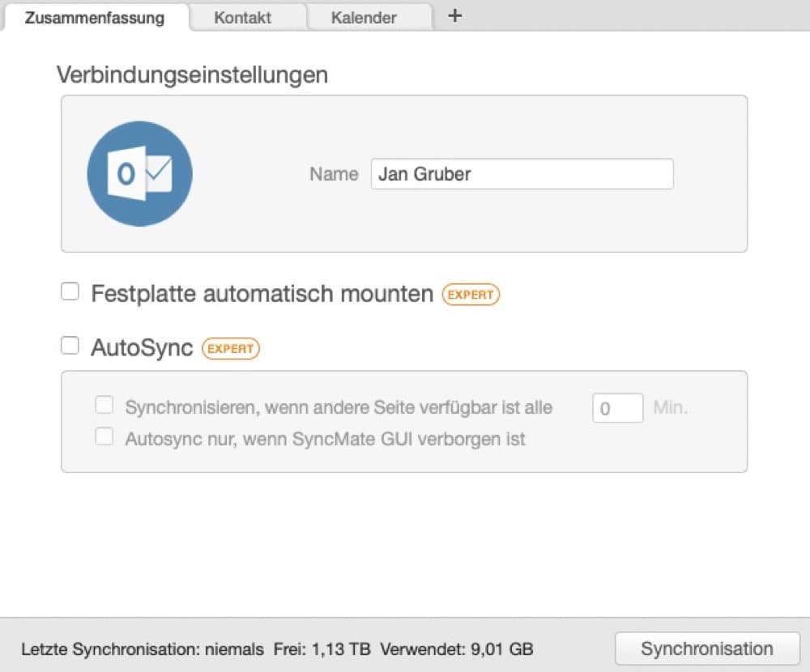Screen dimensions: 810x672
Task: Click the Letzte Synchronisation: niemals status text
Action: [x=143, y=649]
